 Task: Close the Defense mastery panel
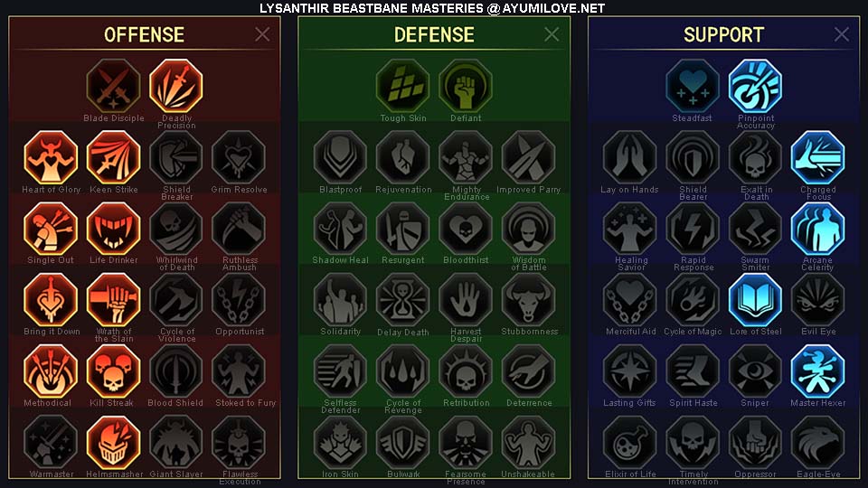tap(552, 34)
